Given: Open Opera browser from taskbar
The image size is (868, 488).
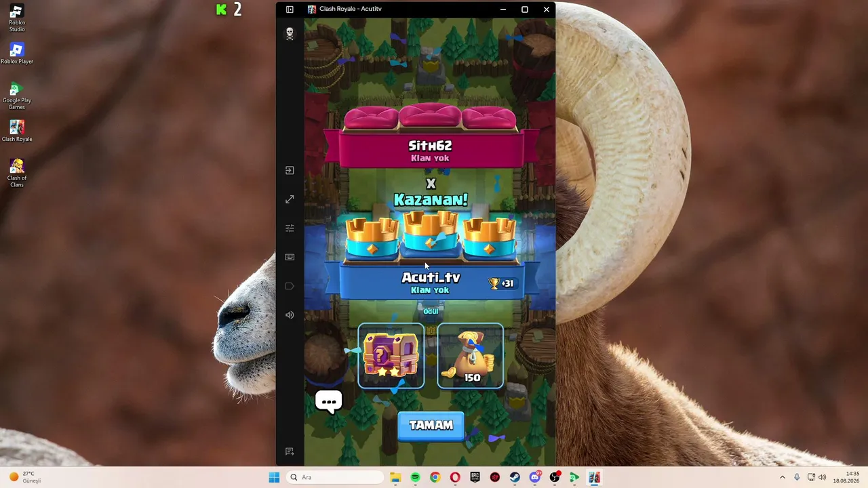Looking at the screenshot, I should coord(455,477).
